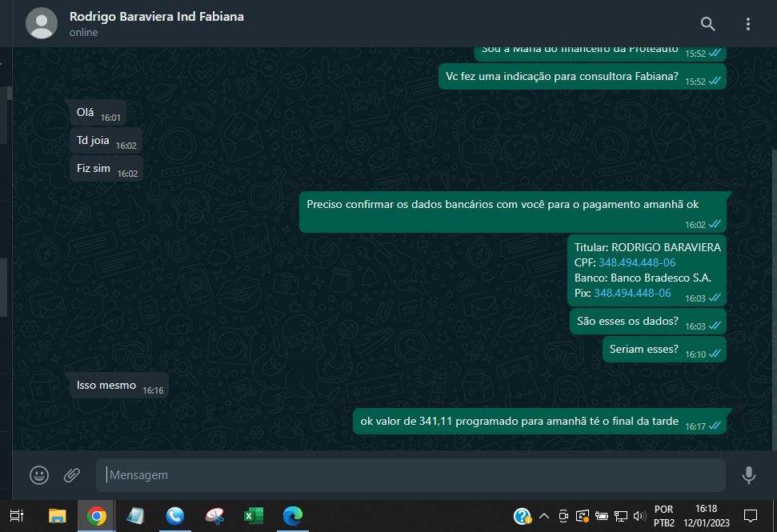
Task: Open Microsoft Edge from the taskbar
Action: pyautogui.click(x=293, y=516)
